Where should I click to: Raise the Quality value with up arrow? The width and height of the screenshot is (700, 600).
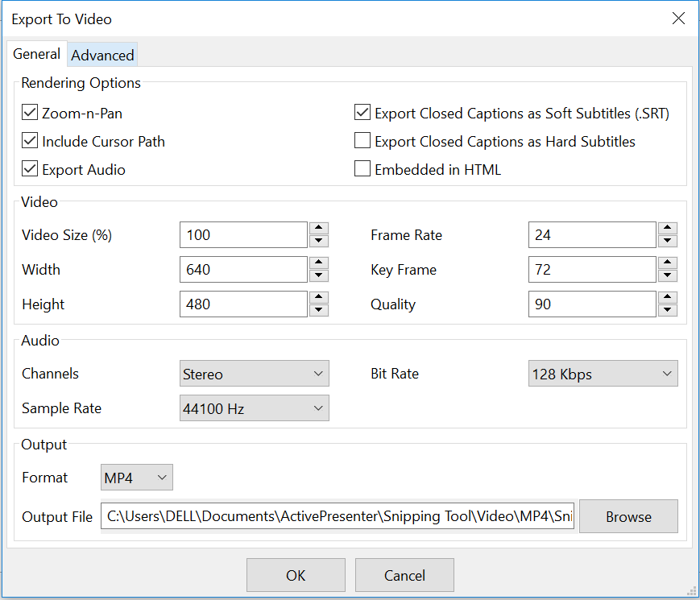[x=667, y=298]
